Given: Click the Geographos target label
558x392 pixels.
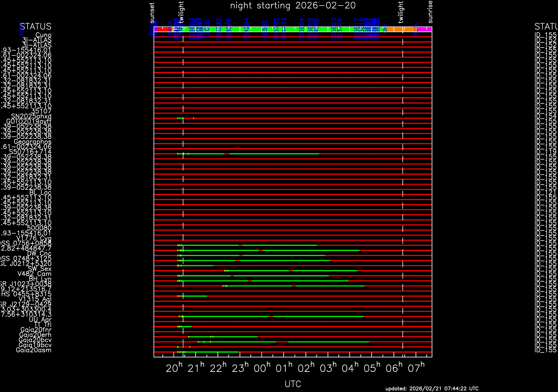Looking at the screenshot, I should pos(33,142).
